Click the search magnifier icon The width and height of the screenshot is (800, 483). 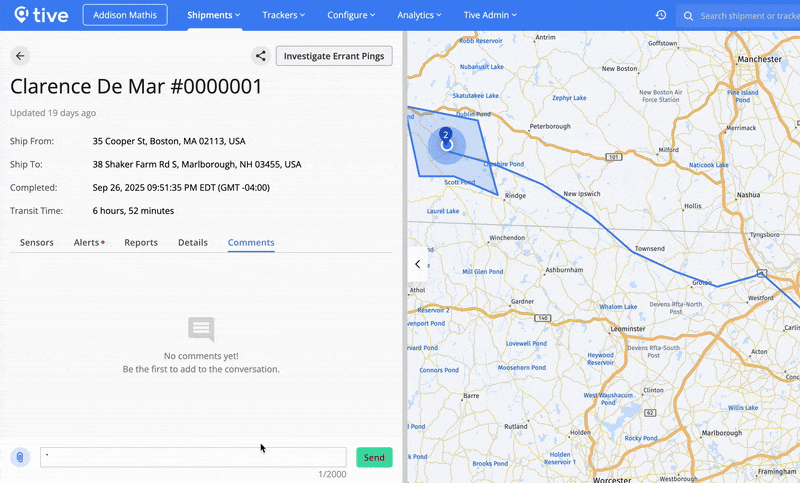pyautogui.click(x=688, y=16)
